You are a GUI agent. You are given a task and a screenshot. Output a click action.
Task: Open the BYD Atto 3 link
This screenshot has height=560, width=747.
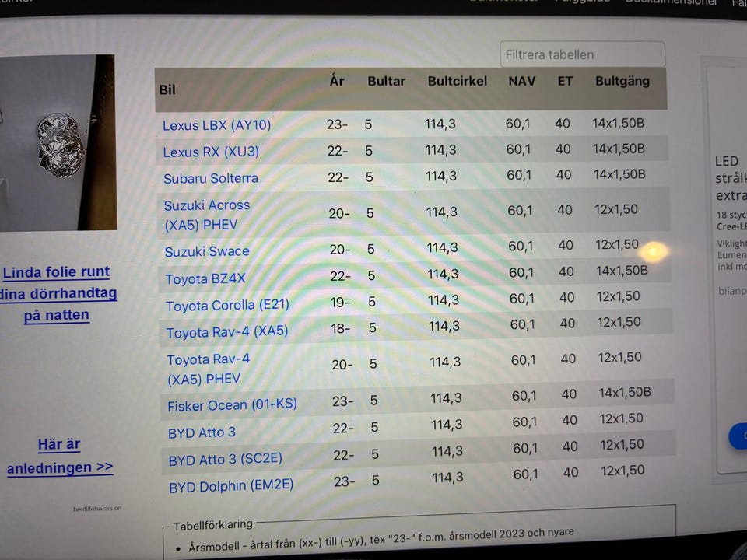202,433
